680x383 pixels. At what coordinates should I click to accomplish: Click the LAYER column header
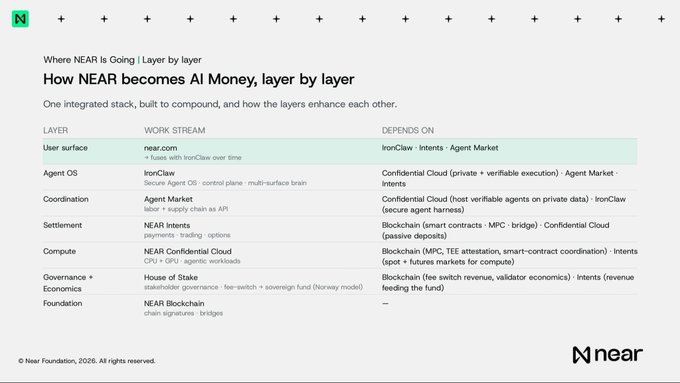click(x=56, y=130)
